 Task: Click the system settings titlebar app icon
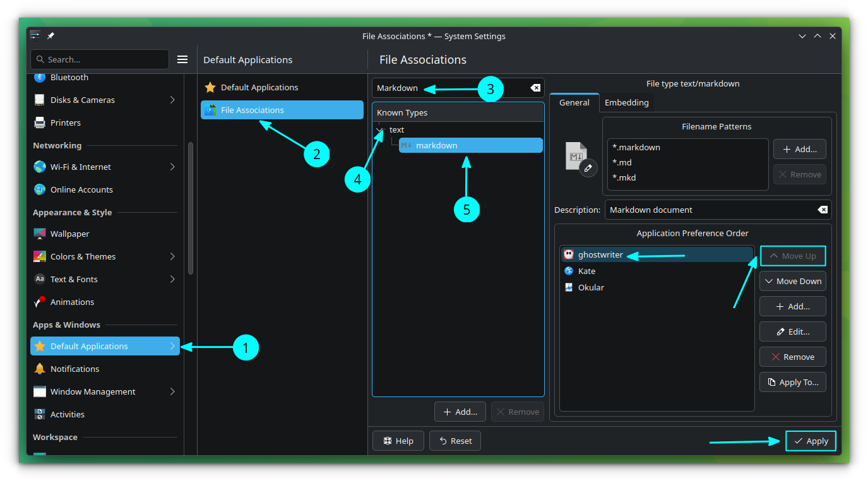[x=35, y=36]
